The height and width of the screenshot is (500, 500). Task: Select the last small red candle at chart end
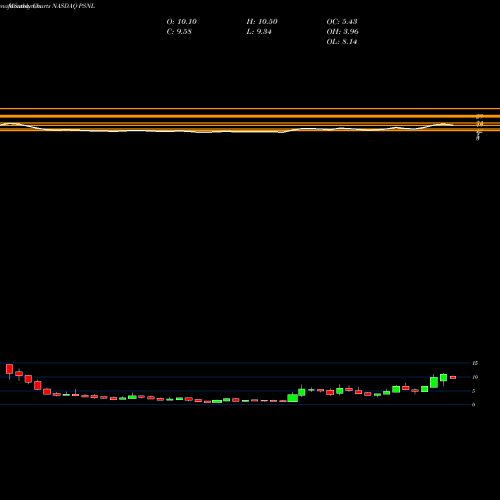coord(453,377)
